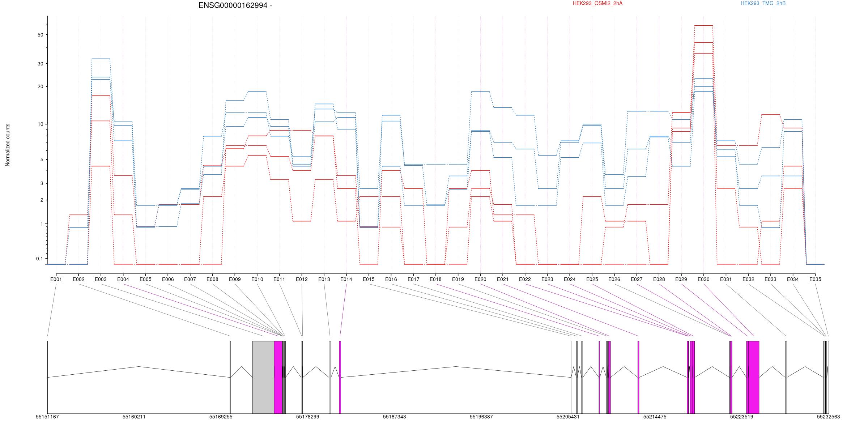This screenshot has width=868, height=434.
Task: Click exon label E032
Action: point(748,279)
